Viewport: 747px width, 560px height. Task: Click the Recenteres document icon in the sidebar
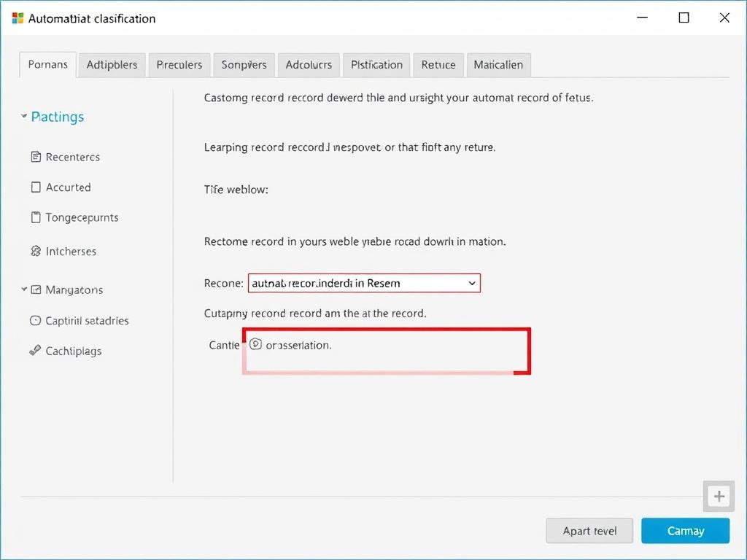pos(36,157)
